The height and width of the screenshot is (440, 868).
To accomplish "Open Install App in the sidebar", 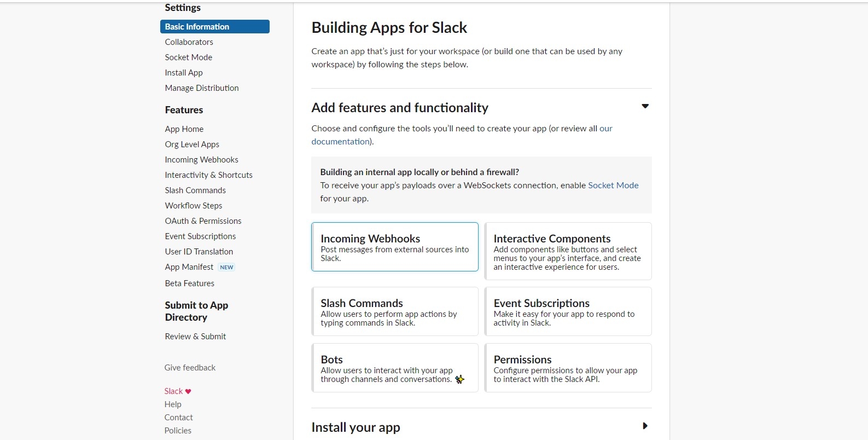I will [x=184, y=72].
